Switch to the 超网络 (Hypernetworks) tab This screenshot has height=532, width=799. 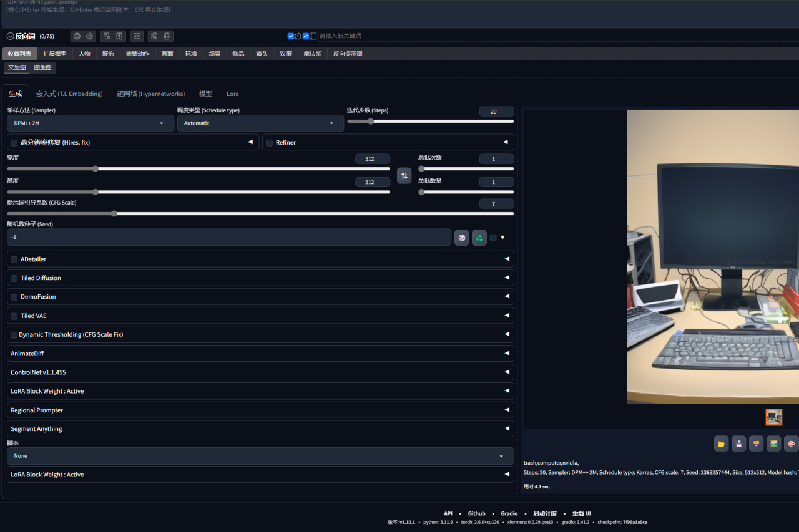(x=150, y=94)
